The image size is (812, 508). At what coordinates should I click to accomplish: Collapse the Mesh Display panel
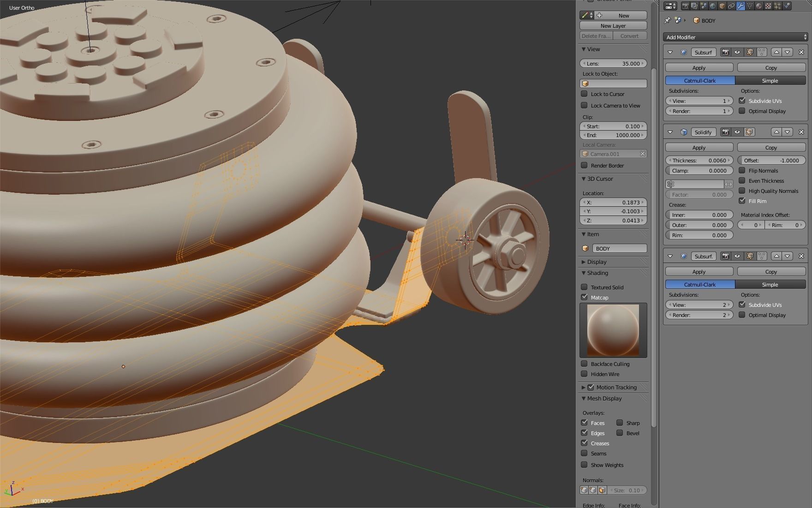coord(584,398)
